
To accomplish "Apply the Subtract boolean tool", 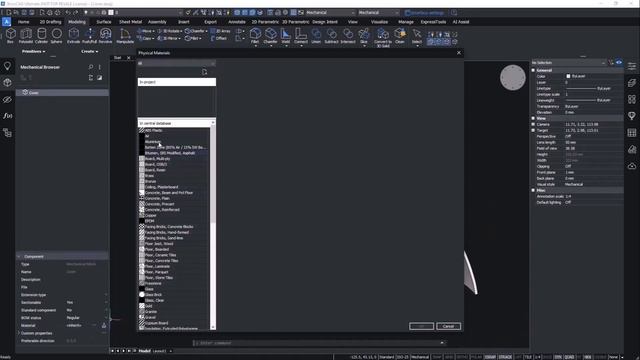I will [331, 36].
